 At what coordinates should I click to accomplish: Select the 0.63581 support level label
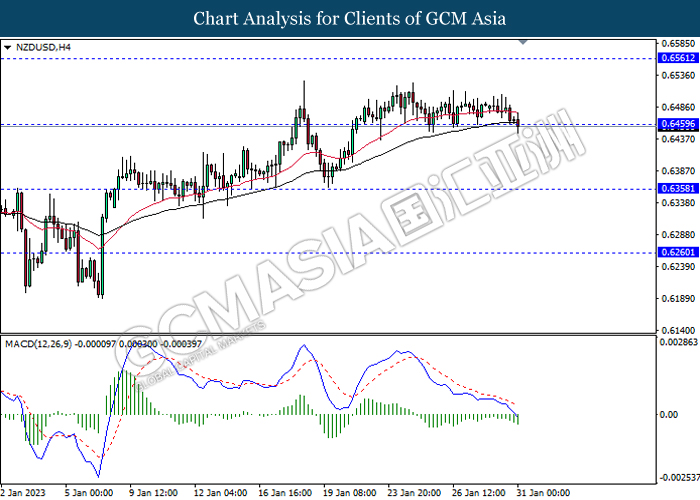tap(678, 188)
